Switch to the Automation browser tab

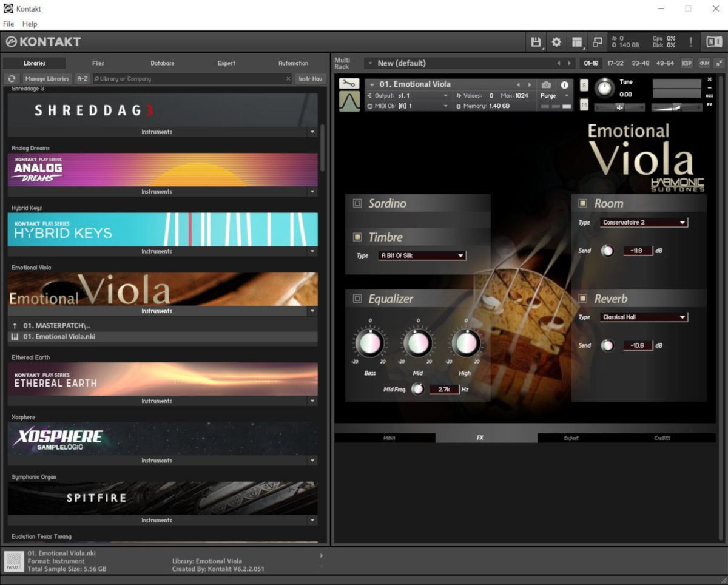293,63
